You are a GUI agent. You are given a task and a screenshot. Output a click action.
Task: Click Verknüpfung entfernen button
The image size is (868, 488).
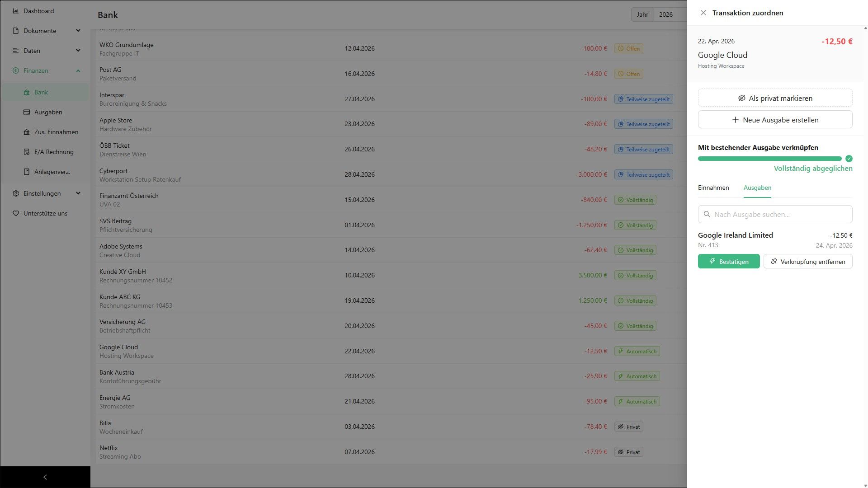808,261
